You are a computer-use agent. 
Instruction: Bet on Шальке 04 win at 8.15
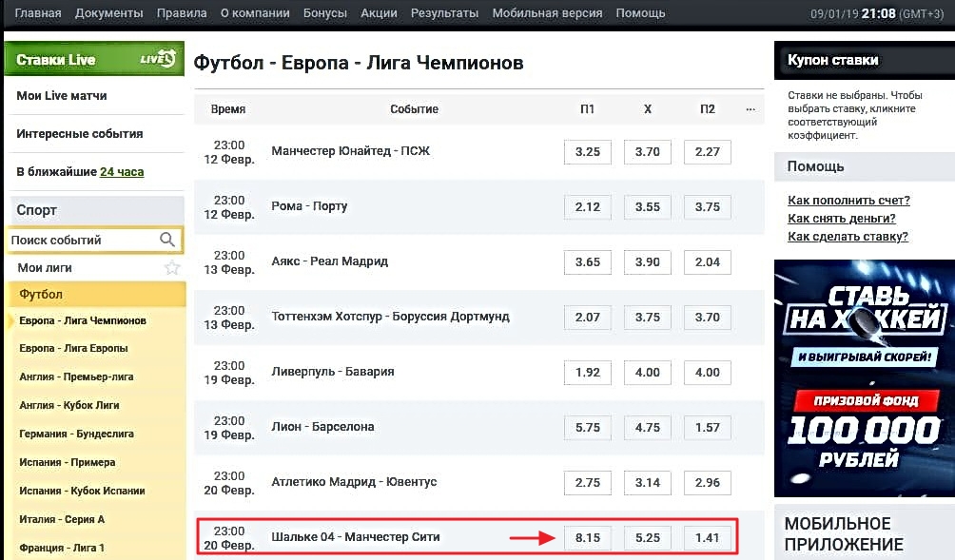pos(588,538)
